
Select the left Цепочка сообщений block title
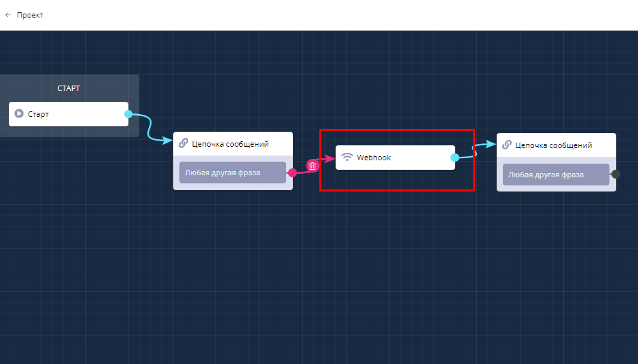point(230,144)
